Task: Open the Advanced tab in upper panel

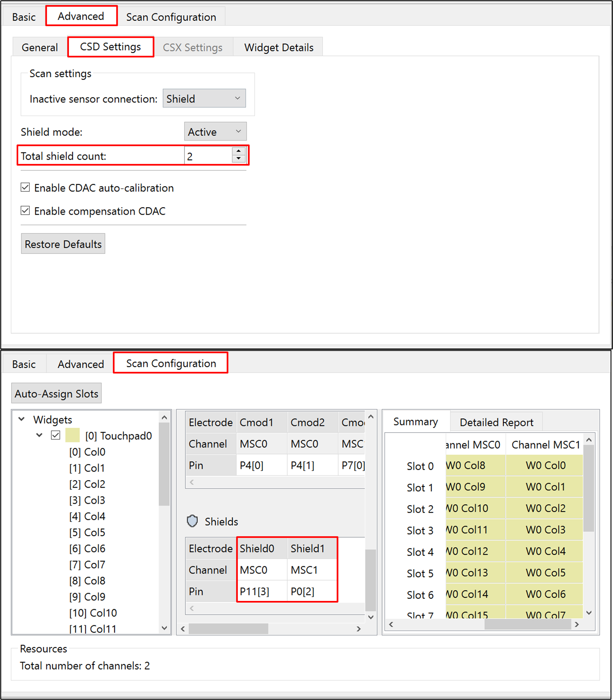Action: (x=81, y=16)
